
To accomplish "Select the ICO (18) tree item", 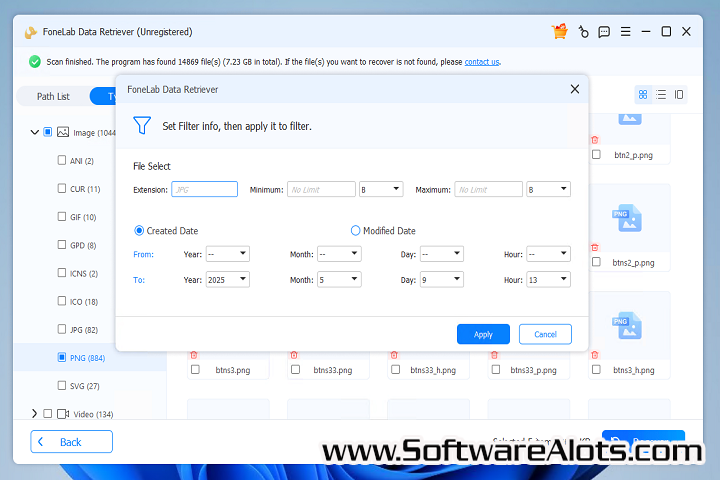I will 84,302.
